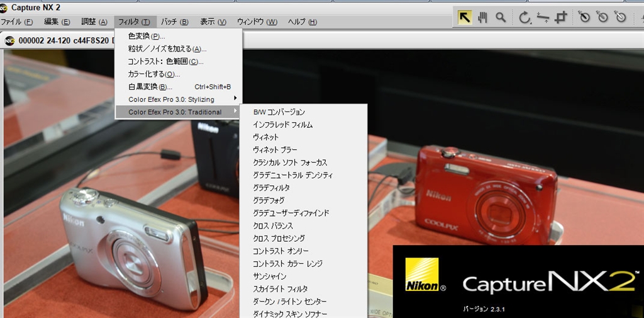Select グラデフィルタ filter

pyautogui.click(x=304, y=188)
